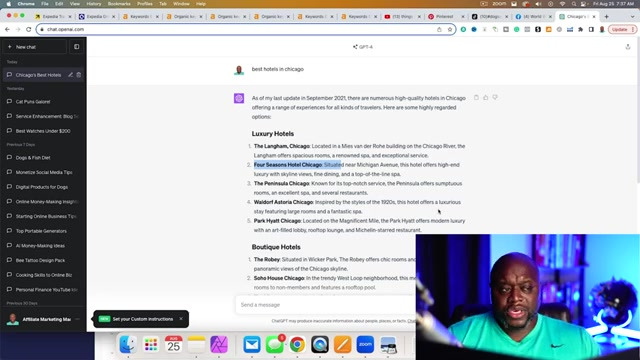Open Pages from the dock

[x=342, y=344]
